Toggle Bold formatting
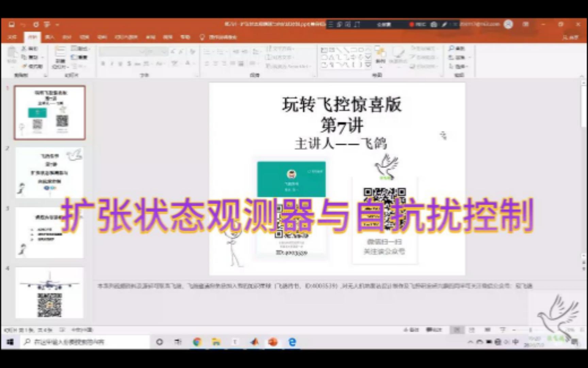 [x=103, y=63]
